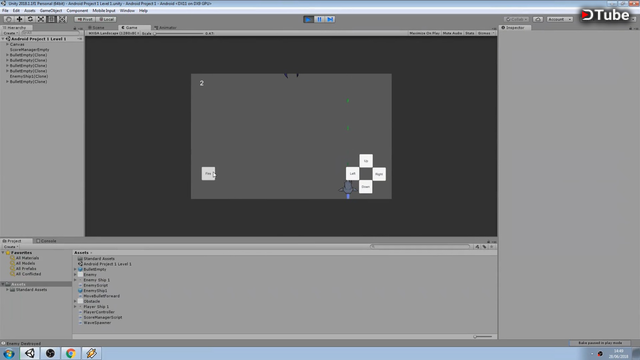This screenshot has height=360, width=640.
Task: Open the GameObject menu
Action: point(51,11)
